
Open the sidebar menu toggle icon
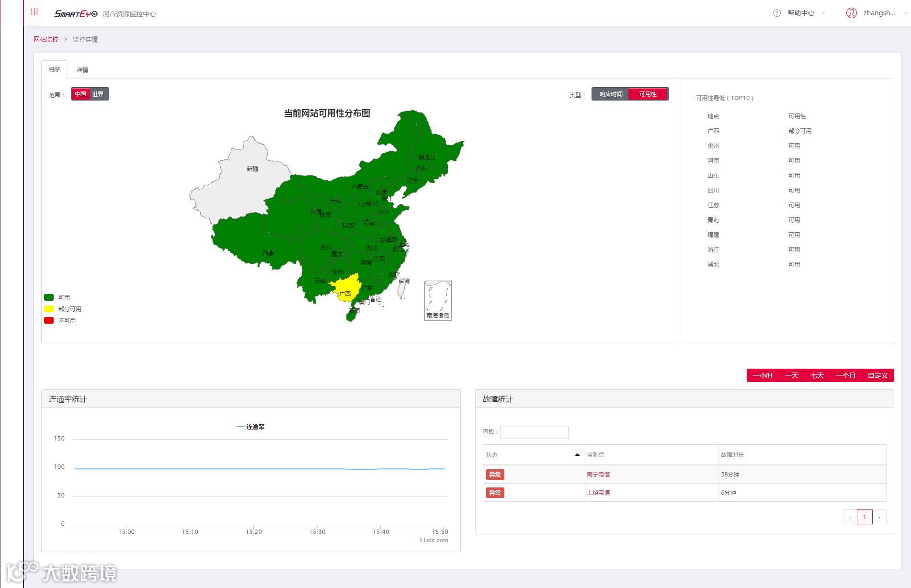pos(34,12)
